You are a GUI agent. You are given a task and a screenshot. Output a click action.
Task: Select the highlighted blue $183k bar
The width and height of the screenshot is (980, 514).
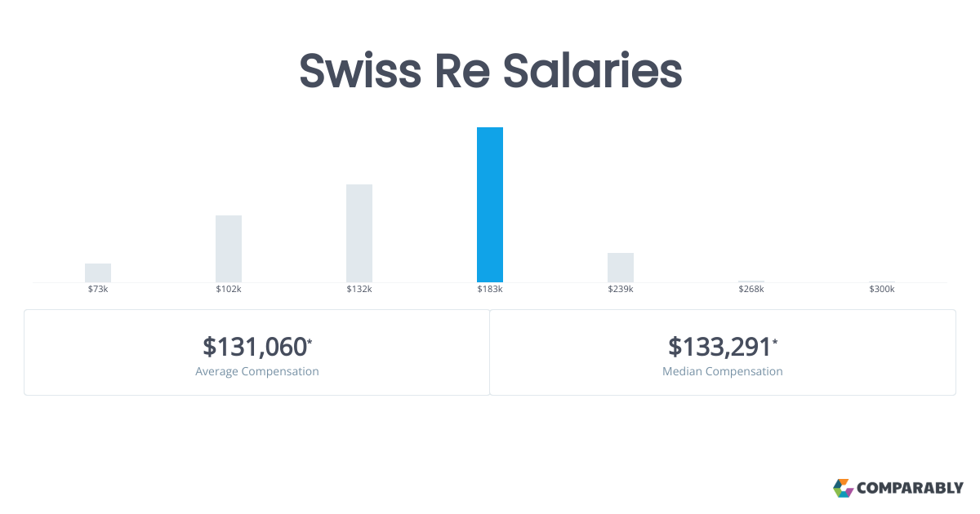pyautogui.click(x=490, y=205)
